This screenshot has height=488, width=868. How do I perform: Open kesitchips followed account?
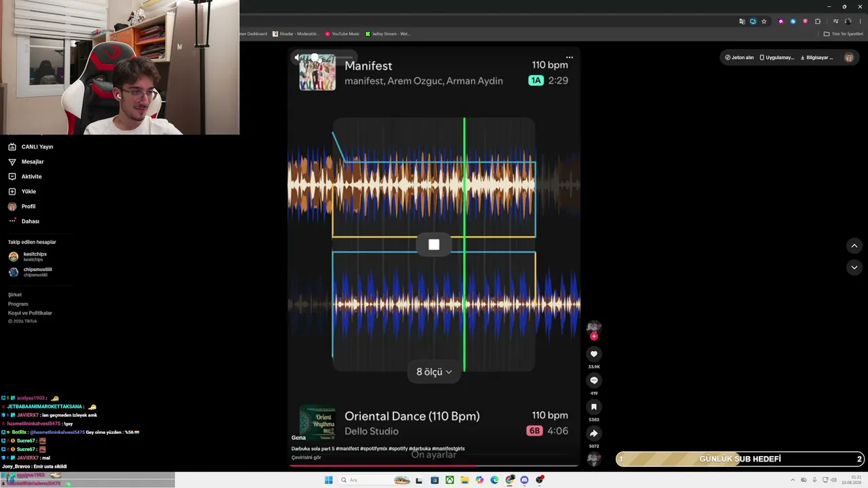[x=28, y=256]
